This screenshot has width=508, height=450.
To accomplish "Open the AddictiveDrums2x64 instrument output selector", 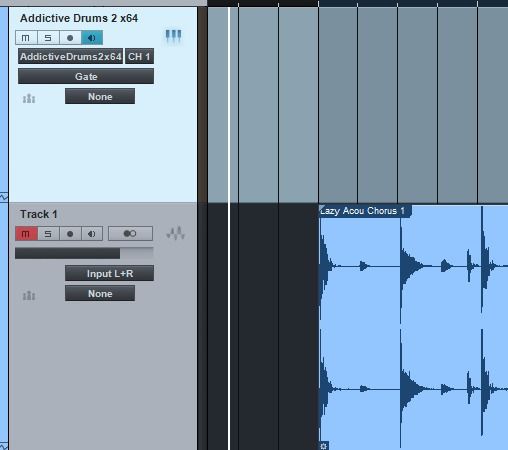I will 70,56.
